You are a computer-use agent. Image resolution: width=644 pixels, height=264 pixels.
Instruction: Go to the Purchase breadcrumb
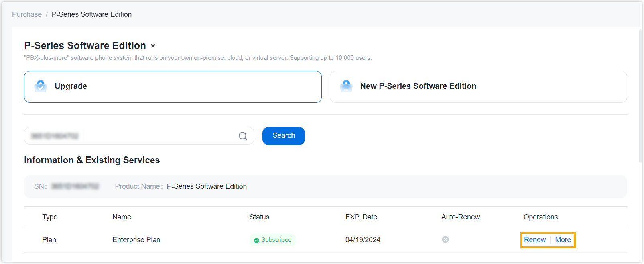(27, 14)
